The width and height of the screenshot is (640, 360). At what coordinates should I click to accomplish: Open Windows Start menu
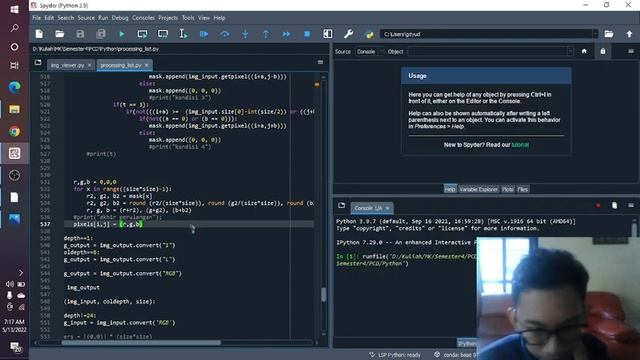[14, 9]
